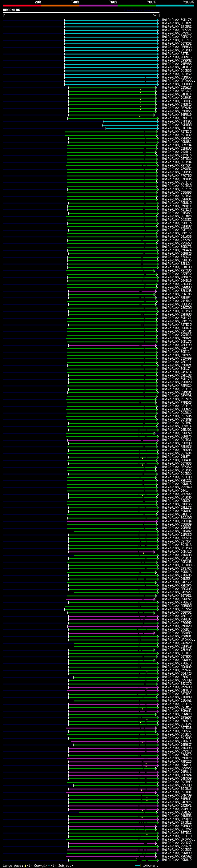Click the purple alignment bar of UniRef100_Q01KK3
The width and height of the screenshot is (197, 868).
(112, 843)
